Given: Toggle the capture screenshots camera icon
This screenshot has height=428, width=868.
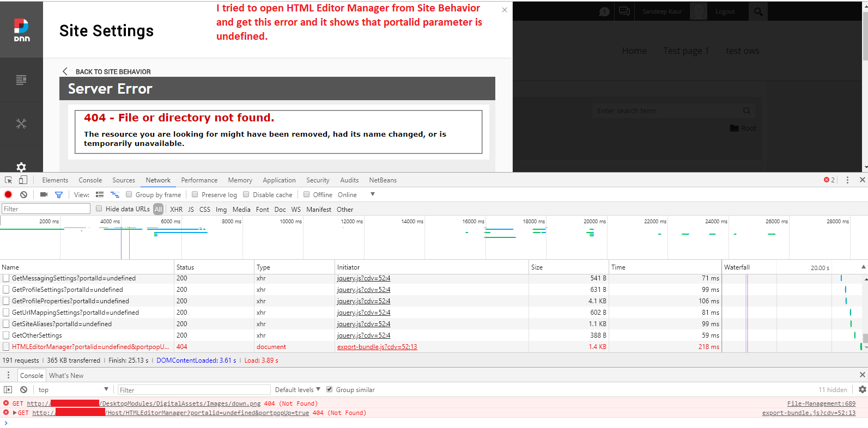Looking at the screenshot, I should point(44,194).
